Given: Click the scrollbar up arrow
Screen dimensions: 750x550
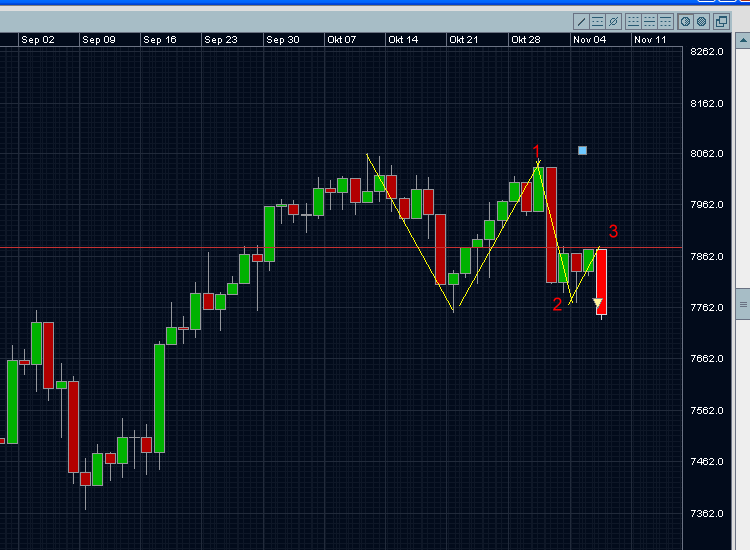Looking at the screenshot, I should coord(743,40).
